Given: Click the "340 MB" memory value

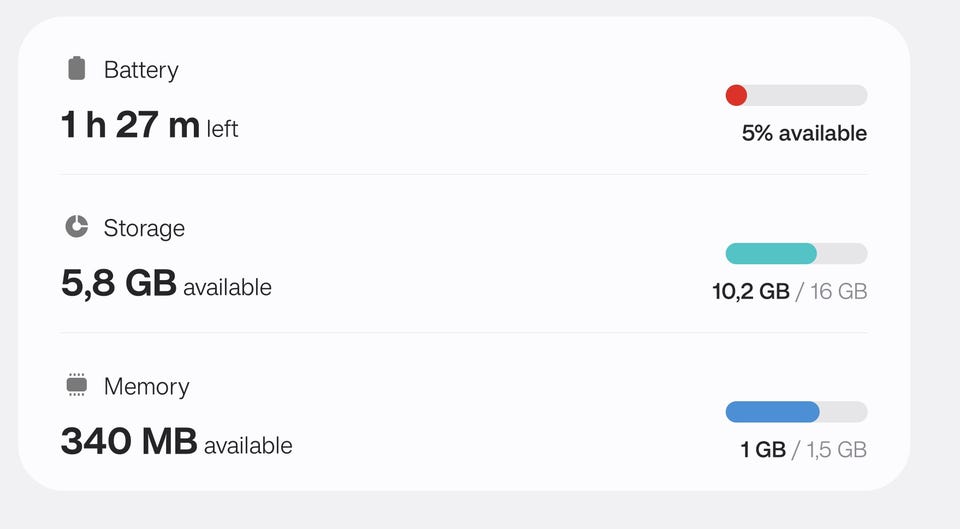Looking at the screenshot, I should click(x=129, y=442).
